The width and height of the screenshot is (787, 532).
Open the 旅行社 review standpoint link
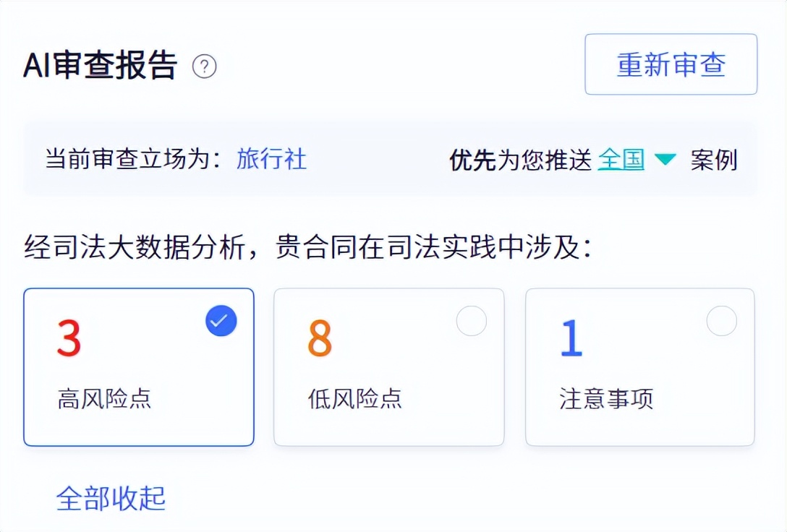click(272, 160)
